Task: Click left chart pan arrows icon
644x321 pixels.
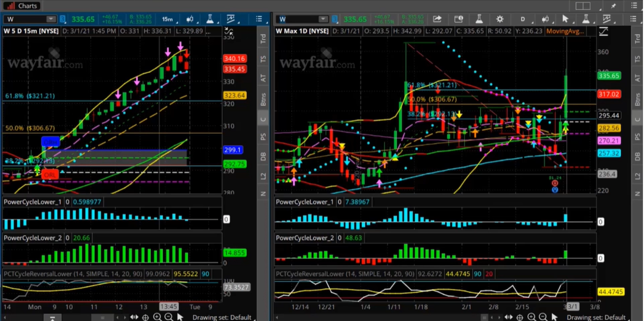Action: point(134,317)
